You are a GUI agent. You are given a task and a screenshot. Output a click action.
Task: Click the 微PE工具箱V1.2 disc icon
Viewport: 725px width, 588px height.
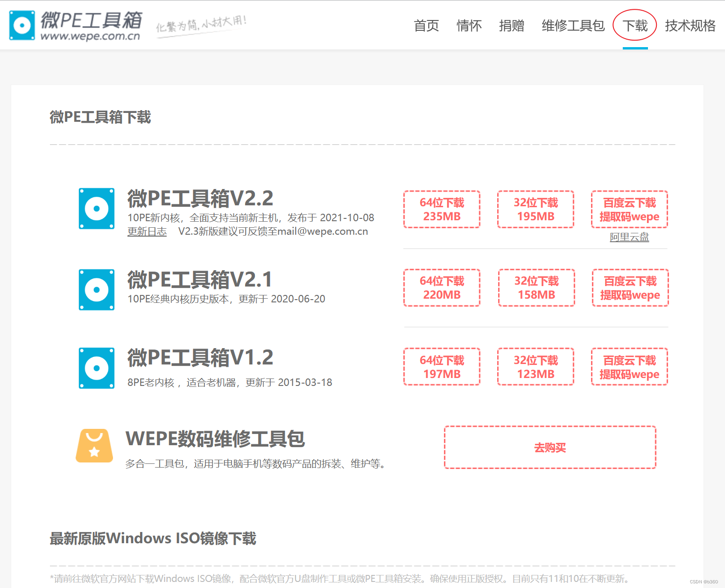(97, 368)
